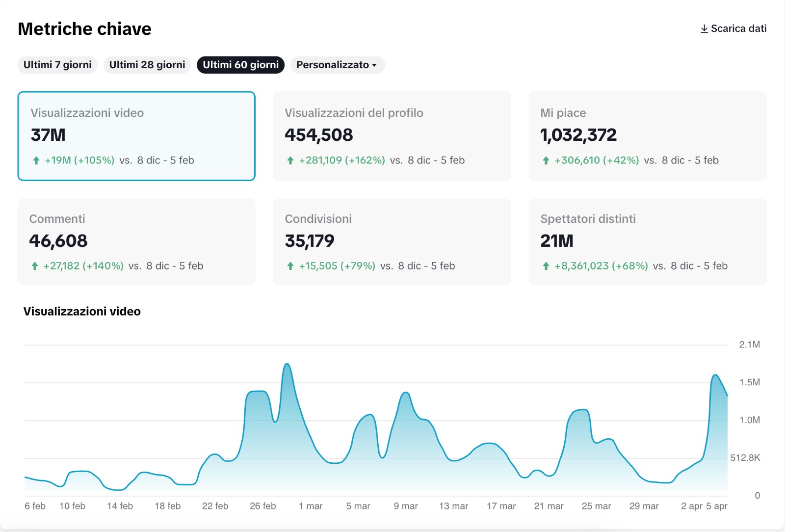Click green up arrow in Visualizzazioni video card
This screenshot has width=785, height=532.
point(36,160)
